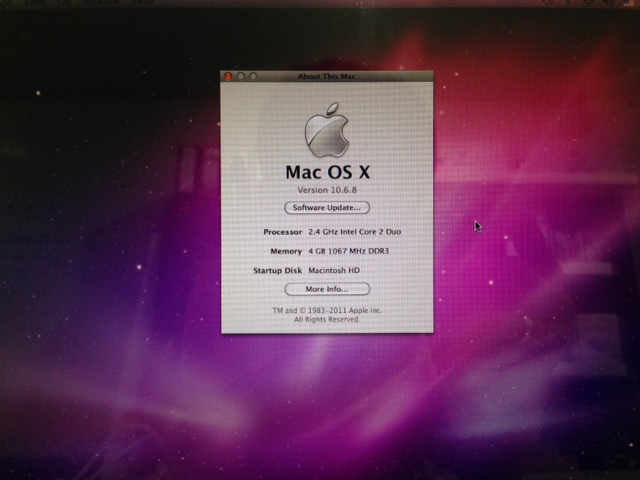Click the Software Update... button
The image size is (640, 480).
tap(327, 207)
